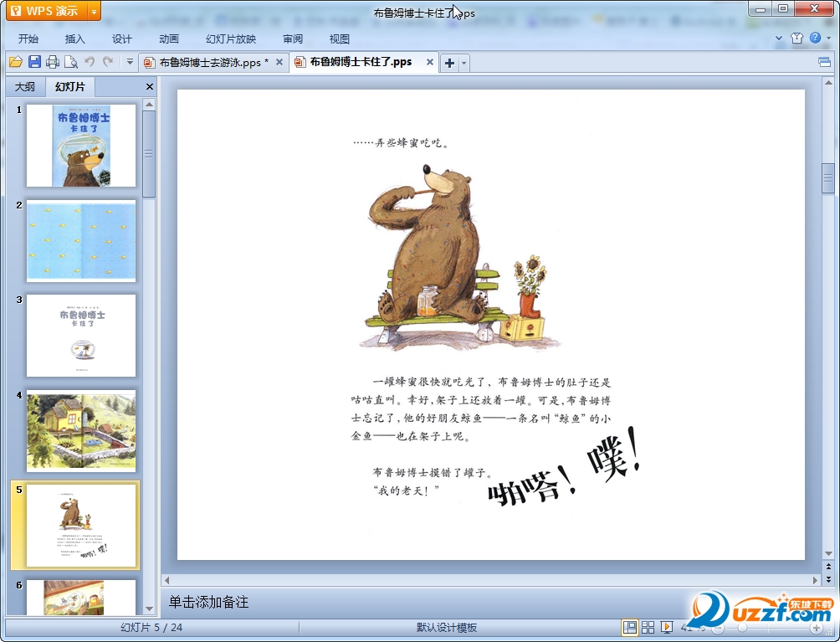Click the thumbnail panel scrollbar handle
Image resolution: width=840 pixels, height=642 pixels.
pyautogui.click(x=149, y=154)
